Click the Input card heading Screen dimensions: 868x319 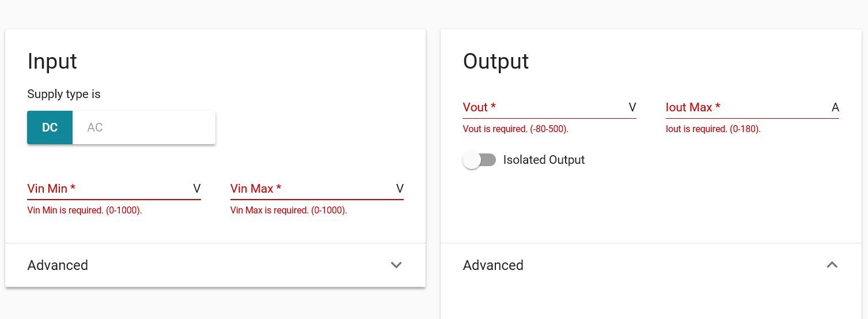(52, 61)
